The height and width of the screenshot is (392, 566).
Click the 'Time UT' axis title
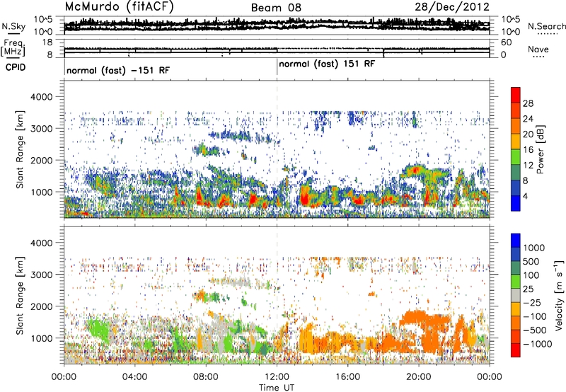click(x=277, y=388)
